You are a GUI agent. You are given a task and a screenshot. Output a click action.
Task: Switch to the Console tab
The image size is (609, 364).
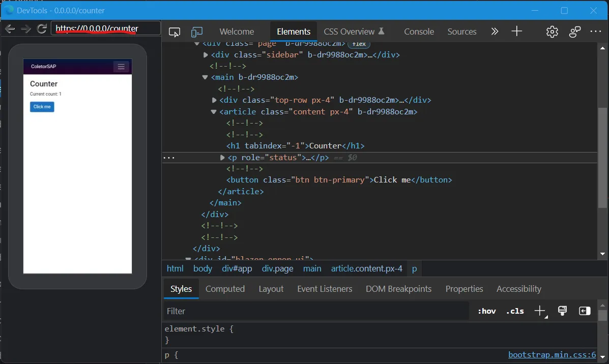click(x=419, y=32)
